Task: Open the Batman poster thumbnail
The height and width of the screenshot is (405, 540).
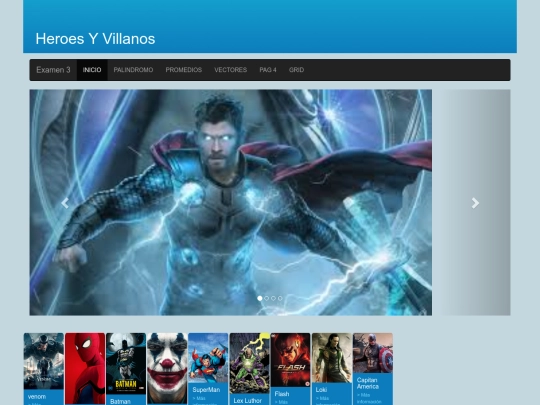Action: 126,364
